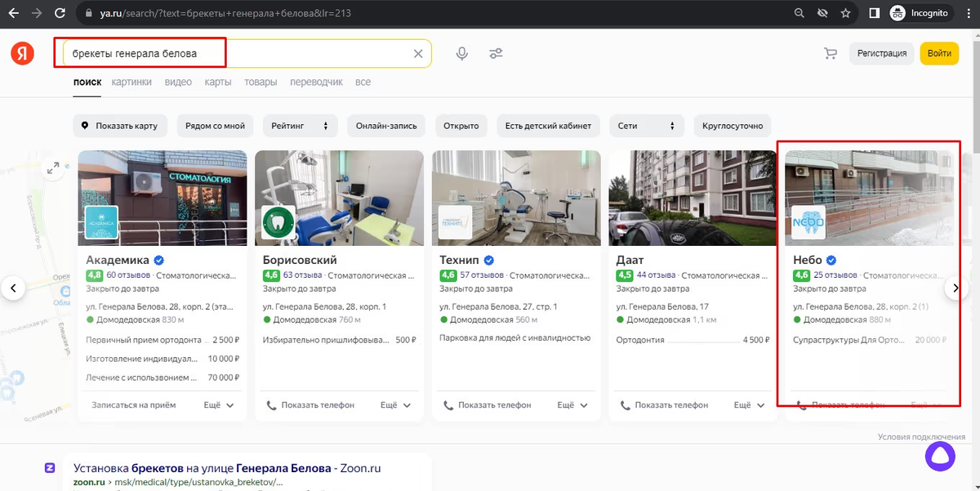980x491 pixels.
Task: Show phone for Технип
Action: click(487, 404)
